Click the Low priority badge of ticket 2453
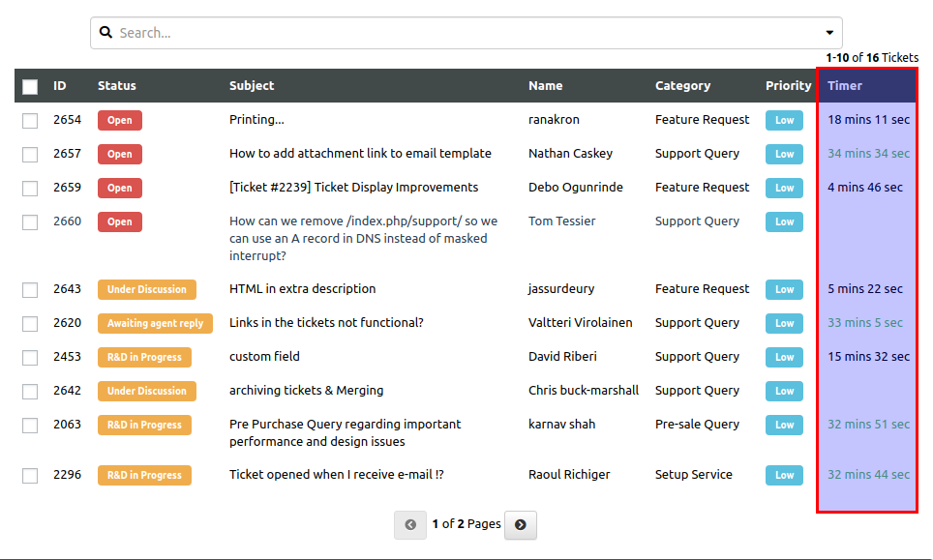The image size is (933, 560). [x=784, y=357]
